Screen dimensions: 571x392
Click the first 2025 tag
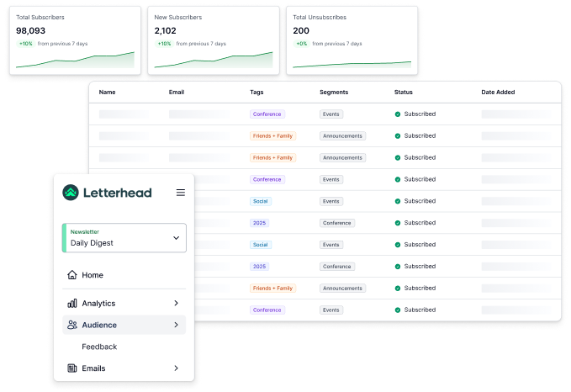pyautogui.click(x=259, y=223)
